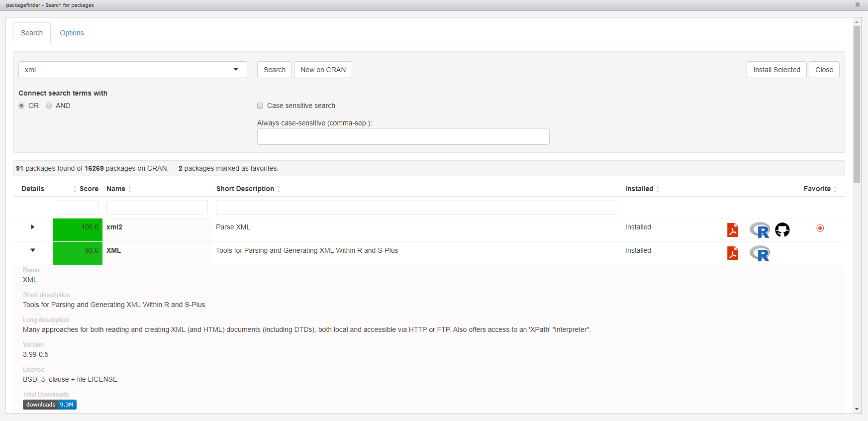Open PDF manual for XML package
This screenshot has height=421, width=868.
pyautogui.click(x=732, y=253)
